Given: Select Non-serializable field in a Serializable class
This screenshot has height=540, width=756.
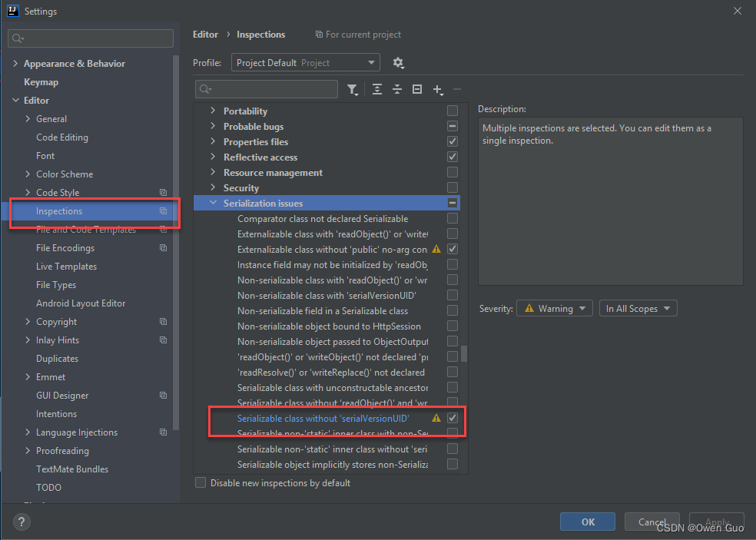Looking at the screenshot, I should pyautogui.click(x=323, y=311).
